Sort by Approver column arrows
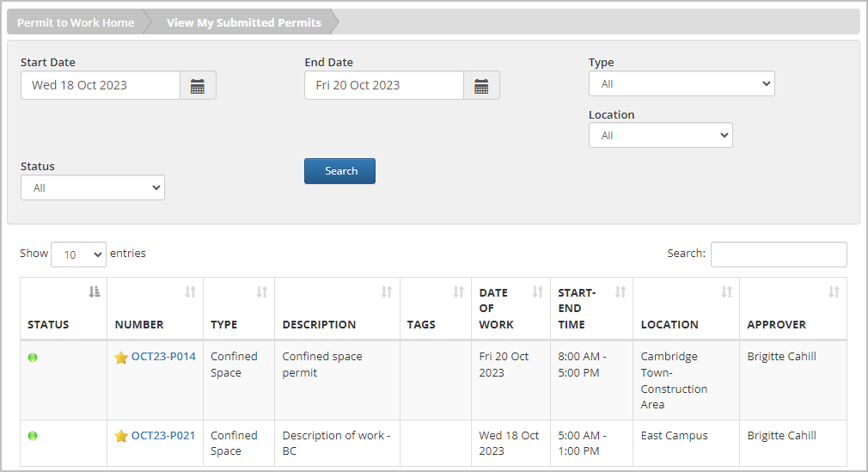The height and width of the screenshot is (472, 868). pos(834,292)
